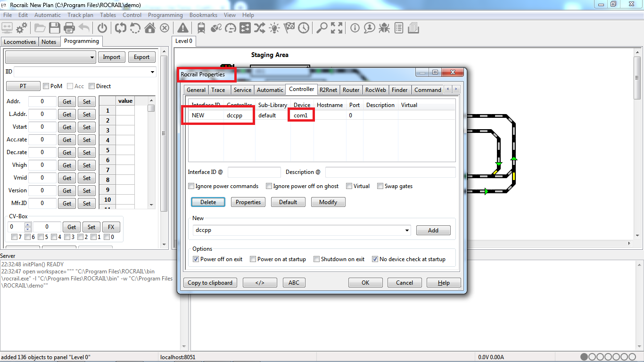644x362 pixels.
Task: Click the Interface ID @ input field
Action: tap(254, 173)
